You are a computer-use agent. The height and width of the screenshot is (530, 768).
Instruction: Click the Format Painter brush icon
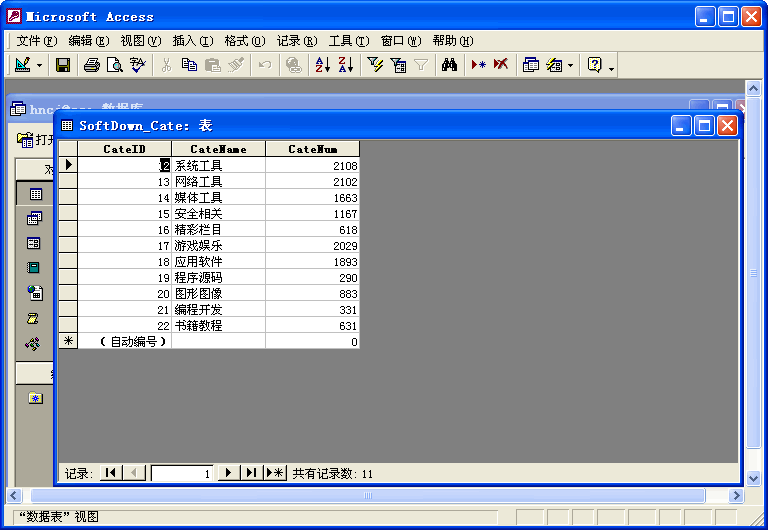236,65
